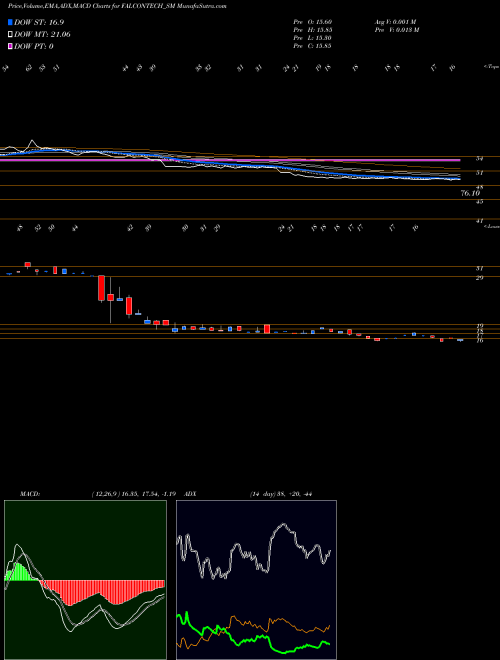The width and height of the screenshot is (500, 660).
Task: Click the Pre V previous volume text
Action: 396,30
